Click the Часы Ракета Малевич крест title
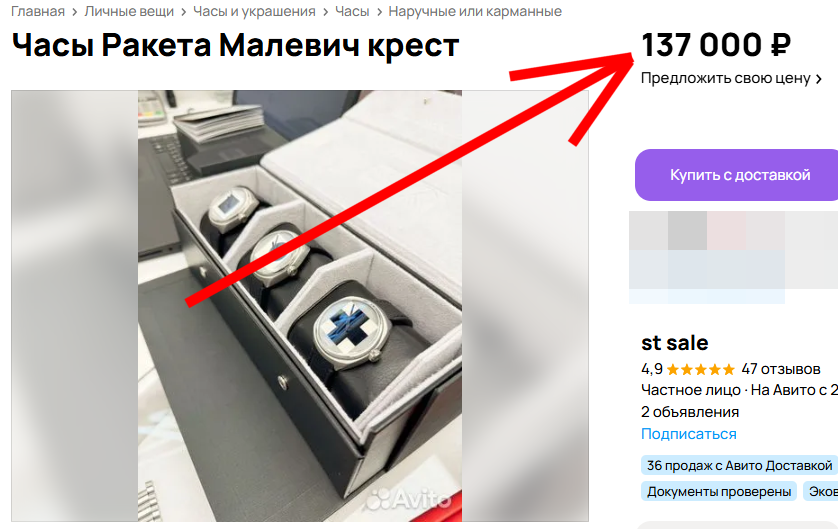 pyautogui.click(x=235, y=44)
